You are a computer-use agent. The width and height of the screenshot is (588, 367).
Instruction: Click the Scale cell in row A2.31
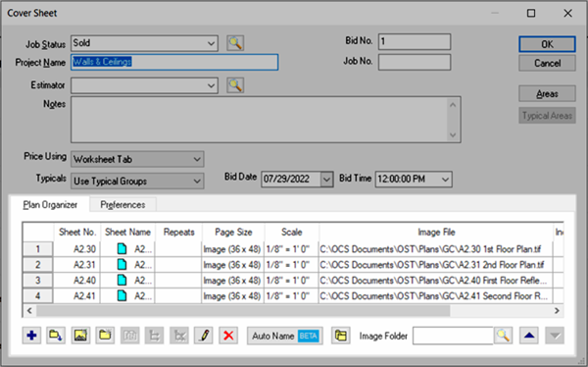pos(292,264)
